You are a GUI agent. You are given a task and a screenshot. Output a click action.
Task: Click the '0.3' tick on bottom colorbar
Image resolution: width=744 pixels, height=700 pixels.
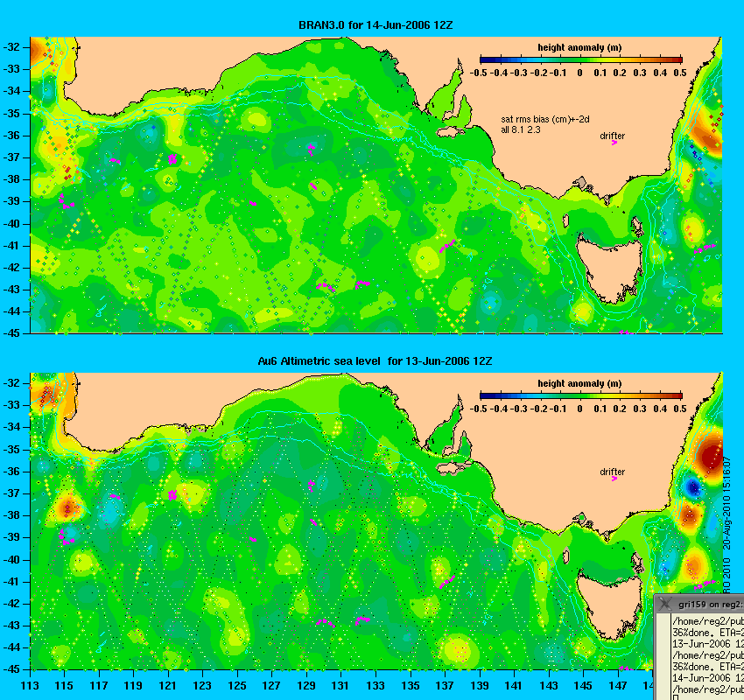click(x=640, y=409)
